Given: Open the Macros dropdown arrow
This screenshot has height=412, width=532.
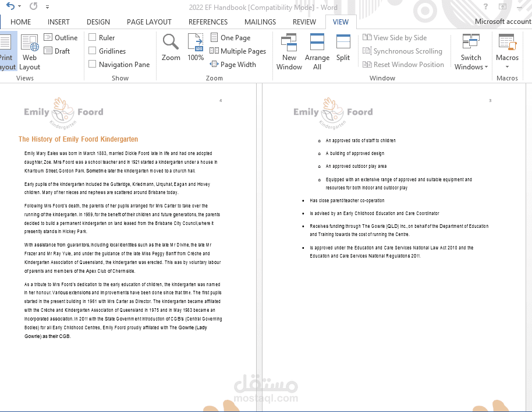Looking at the screenshot, I should point(507,66).
